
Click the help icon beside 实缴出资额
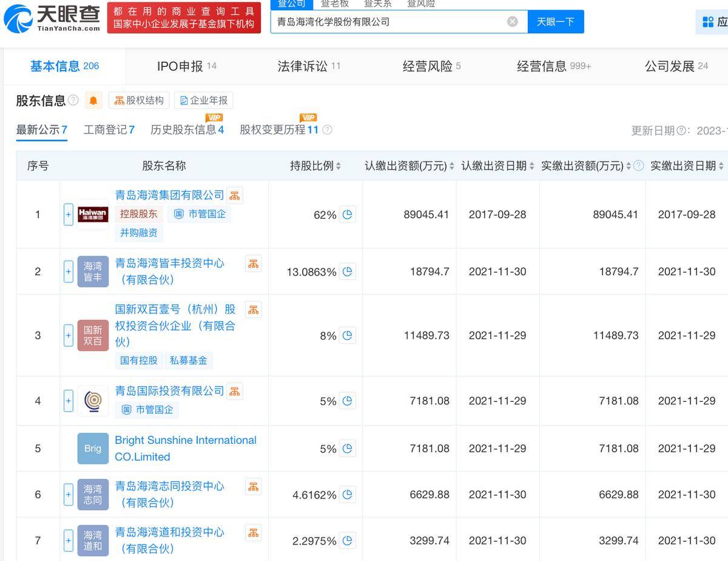click(638, 166)
